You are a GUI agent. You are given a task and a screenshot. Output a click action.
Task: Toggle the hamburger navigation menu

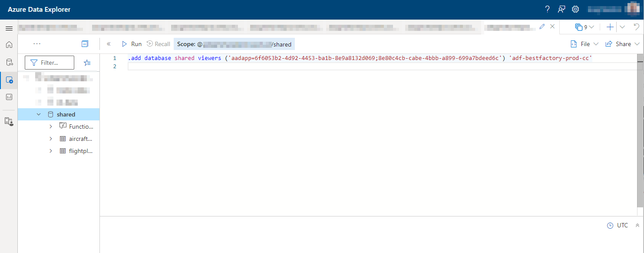9,28
